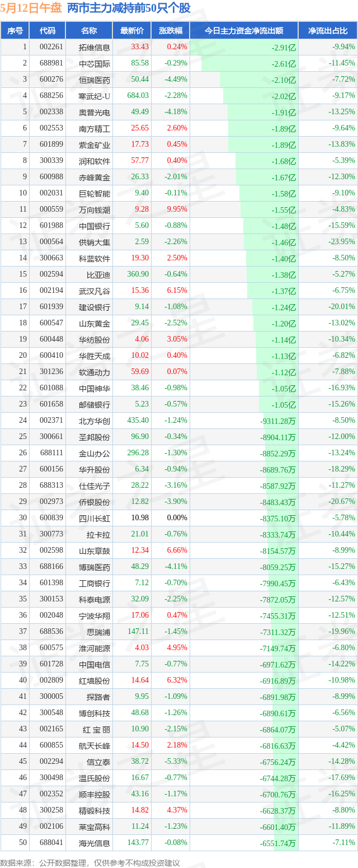Click stock code 301236 for 软通动力
The image size is (358, 868).
pyautogui.click(x=51, y=372)
